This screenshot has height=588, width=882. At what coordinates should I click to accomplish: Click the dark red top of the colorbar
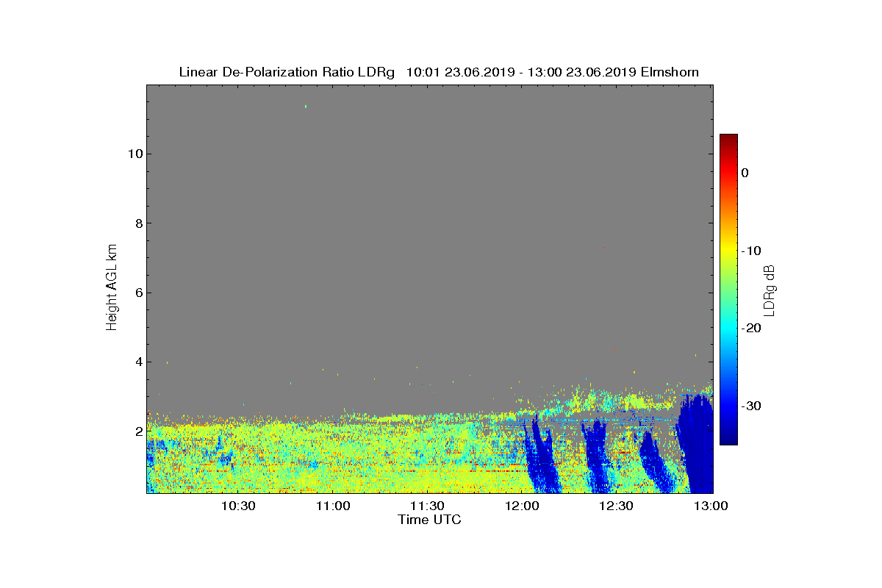tap(728, 140)
